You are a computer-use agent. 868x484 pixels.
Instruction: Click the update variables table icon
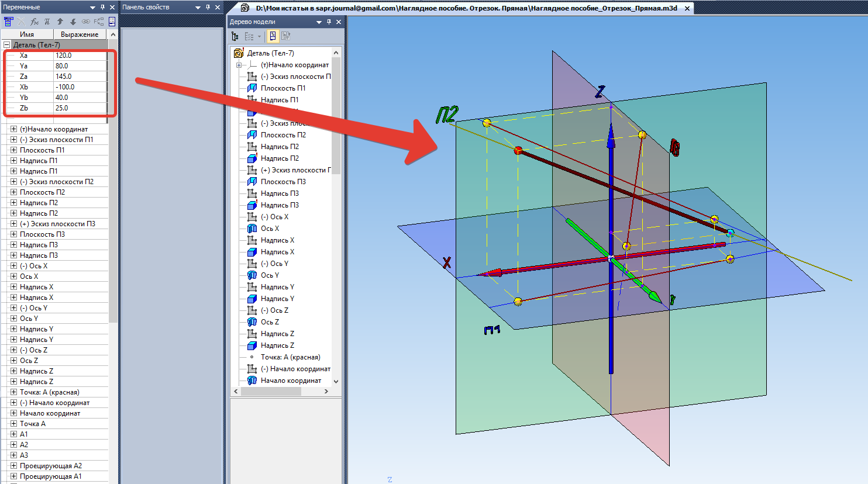tap(8, 22)
